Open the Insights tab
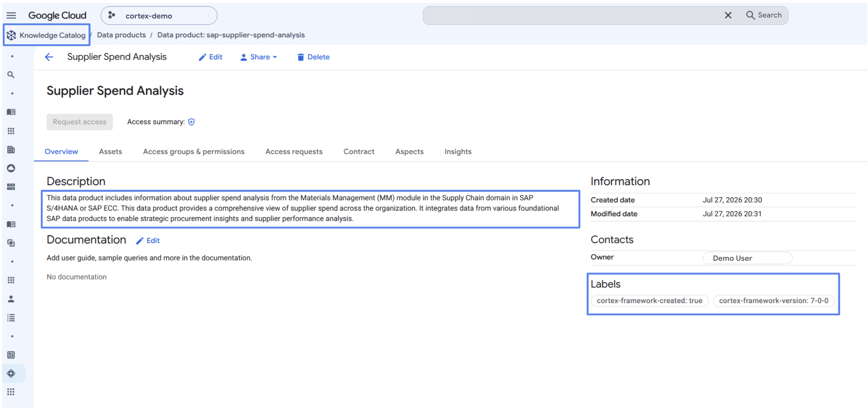Image resolution: width=868 pixels, height=410 pixels. coord(458,152)
